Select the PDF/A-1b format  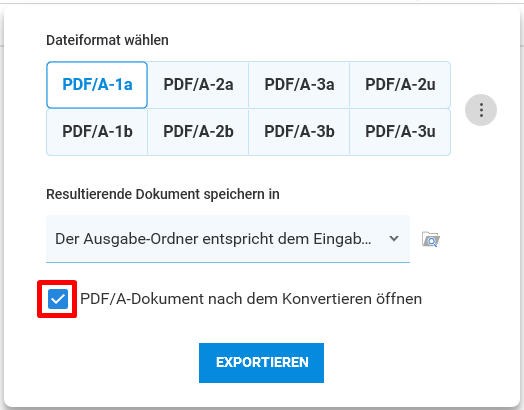[97, 132]
